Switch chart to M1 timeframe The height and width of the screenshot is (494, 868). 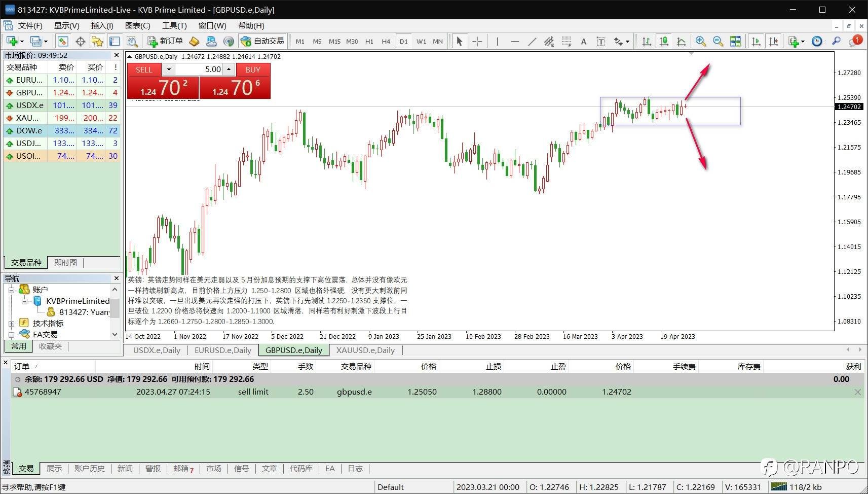(x=300, y=42)
